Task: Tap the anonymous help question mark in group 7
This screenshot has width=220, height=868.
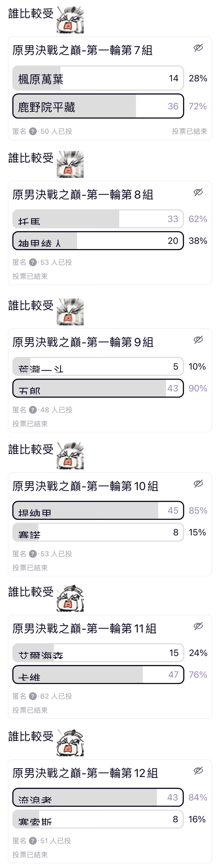Action: (x=33, y=131)
